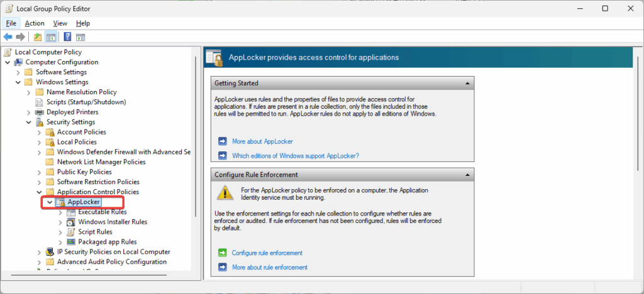Click the Local Computer Policy root icon
Image resolution: width=644 pixels, height=294 pixels.
point(8,52)
